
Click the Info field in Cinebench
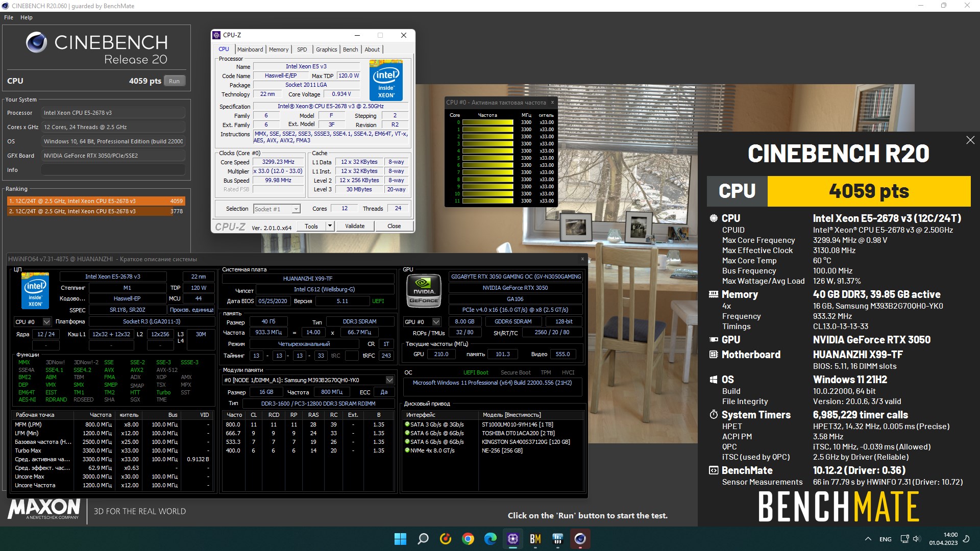coord(113,170)
